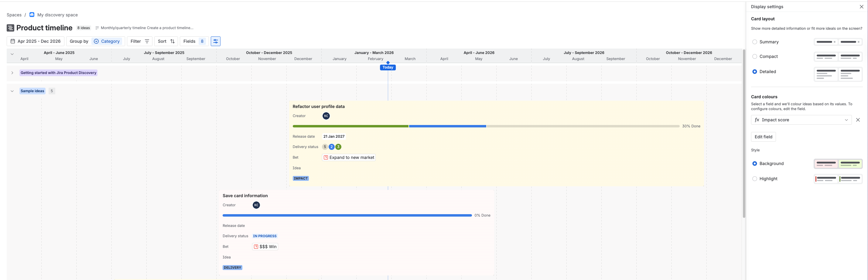
Task: Expand the Getting started with Jira group
Action: 12,73
